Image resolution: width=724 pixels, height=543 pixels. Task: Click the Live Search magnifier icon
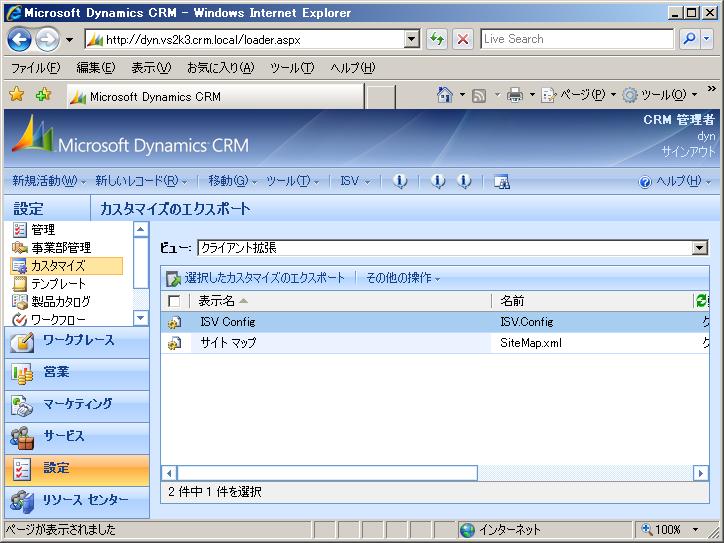(x=689, y=40)
